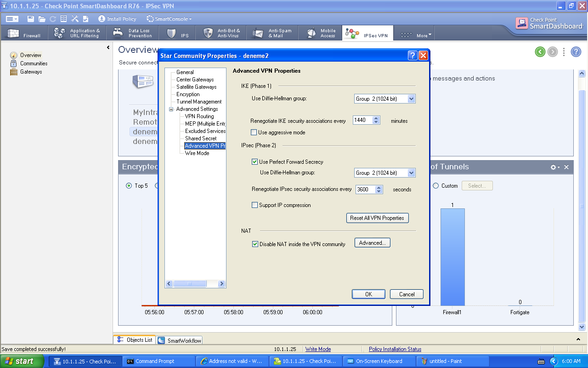This screenshot has height=368, width=588.
Task: Open the three-dot options menu icon
Action: (564, 52)
